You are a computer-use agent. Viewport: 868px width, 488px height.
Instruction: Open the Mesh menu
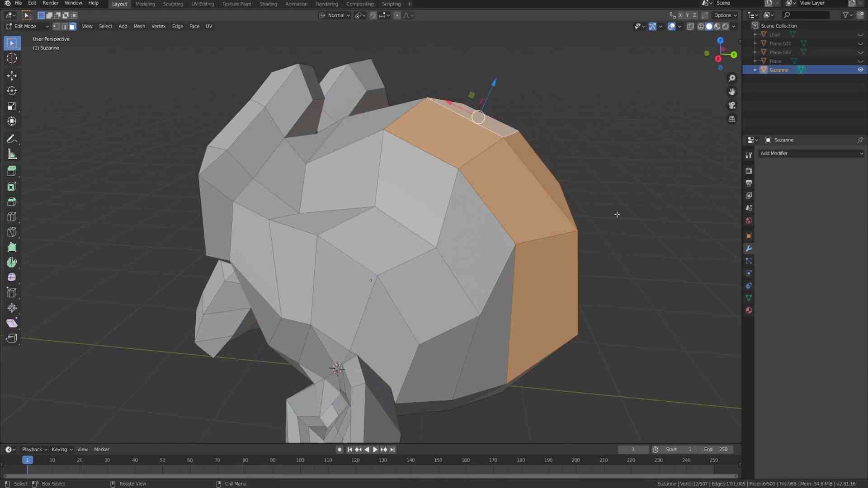pyautogui.click(x=139, y=26)
